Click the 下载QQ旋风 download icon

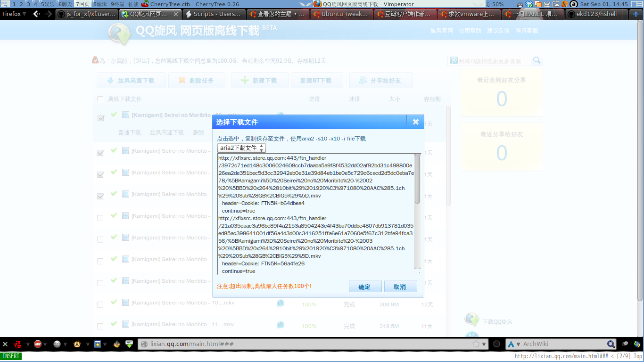(x=471, y=319)
